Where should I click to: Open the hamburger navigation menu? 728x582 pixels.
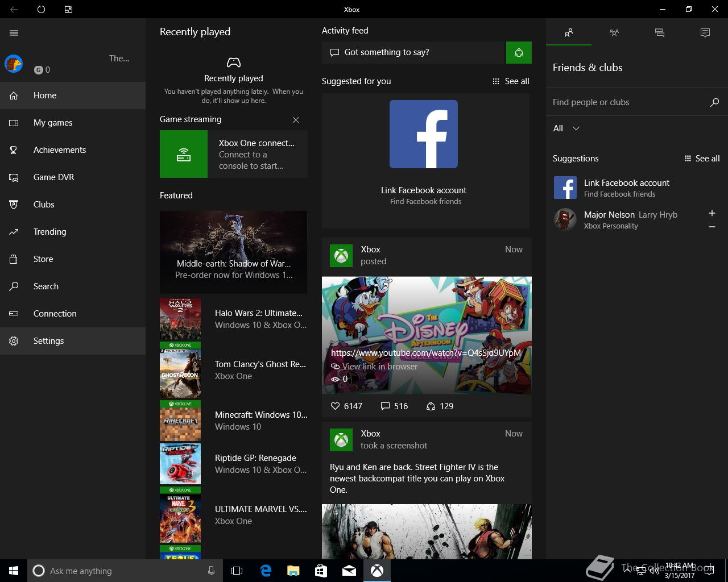tap(14, 33)
